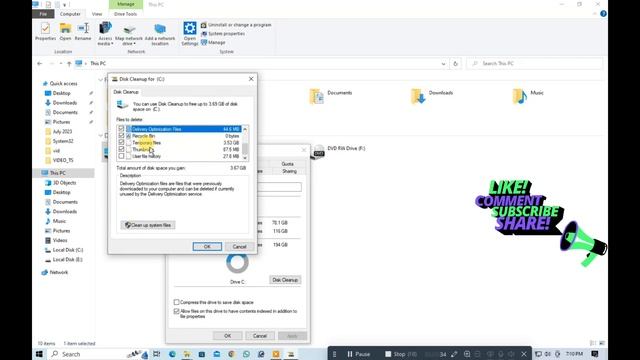Screen dimensions: 640x360
Task: Click Pause on the recorder toolbar
Action: (359, 354)
